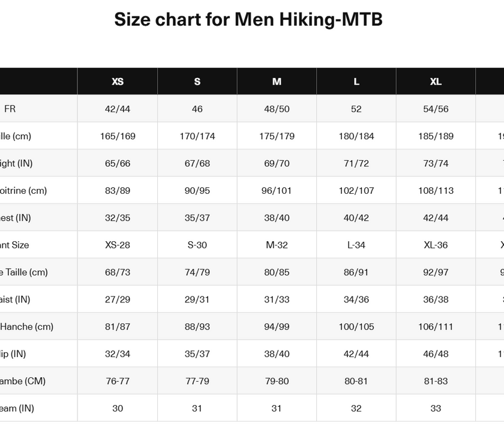The width and height of the screenshot is (504, 444).
Task: Click the 180/184 height cell
Action: click(356, 136)
